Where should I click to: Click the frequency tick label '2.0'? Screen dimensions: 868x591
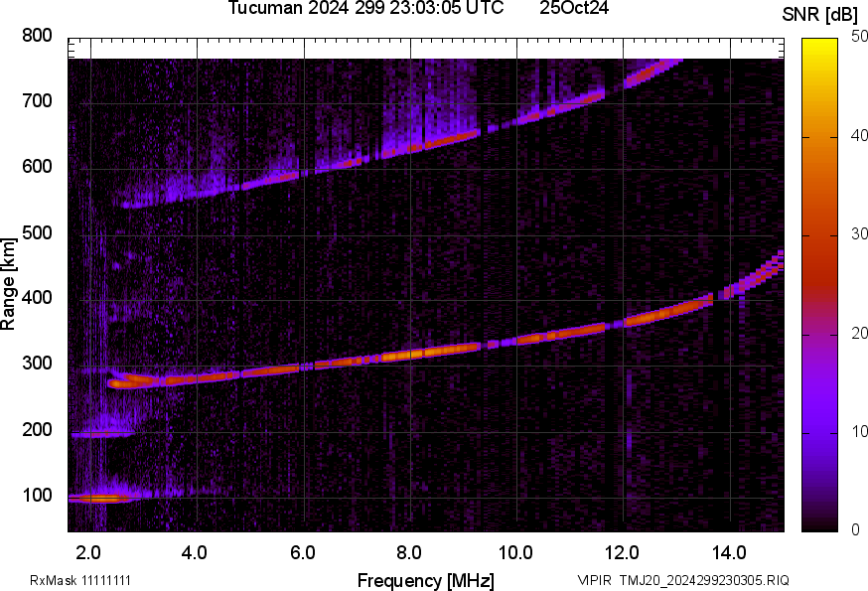[x=88, y=553]
